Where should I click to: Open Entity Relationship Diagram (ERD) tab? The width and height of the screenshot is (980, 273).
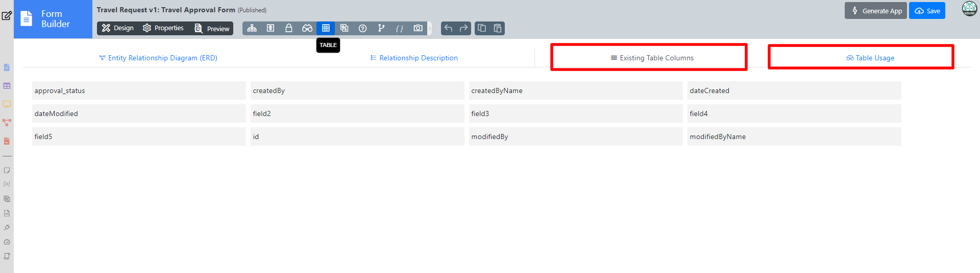pyautogui.click(x=158, y=58)
